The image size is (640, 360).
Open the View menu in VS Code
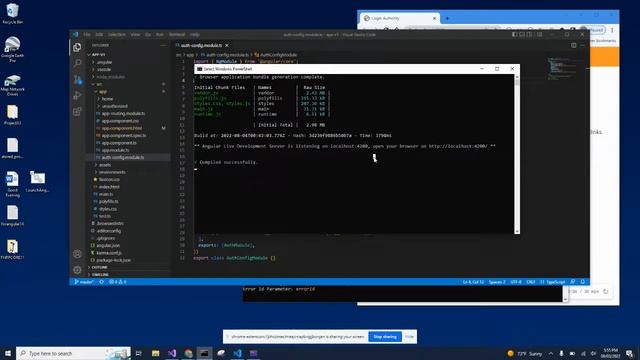tap(136, 35)
